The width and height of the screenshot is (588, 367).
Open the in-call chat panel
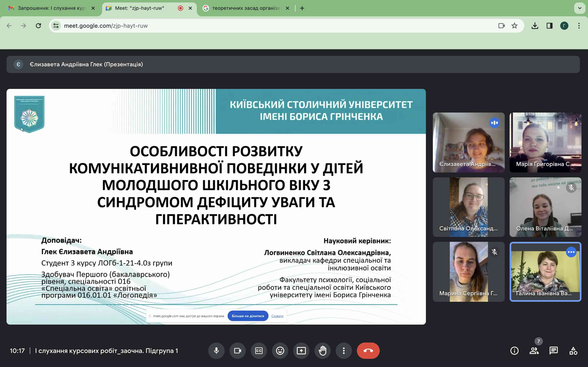[554, 350]
